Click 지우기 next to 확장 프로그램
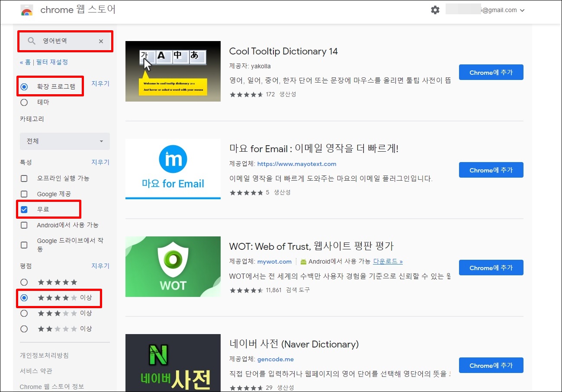 point(100,83)
